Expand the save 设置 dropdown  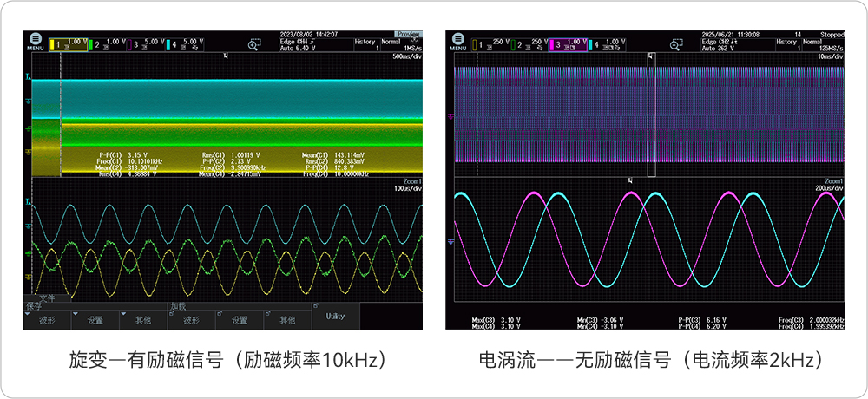[x=95, y=320]
